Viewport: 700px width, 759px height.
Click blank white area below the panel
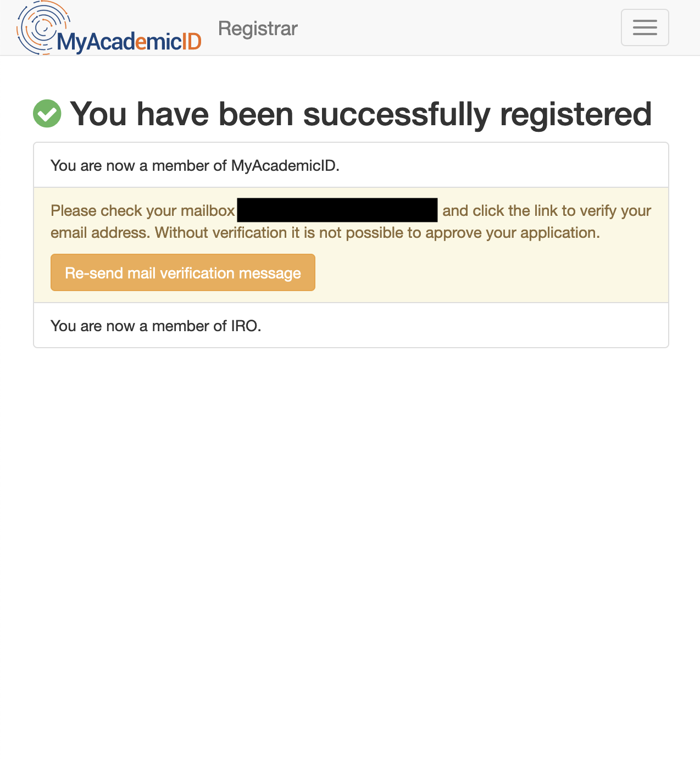[351, 522]
